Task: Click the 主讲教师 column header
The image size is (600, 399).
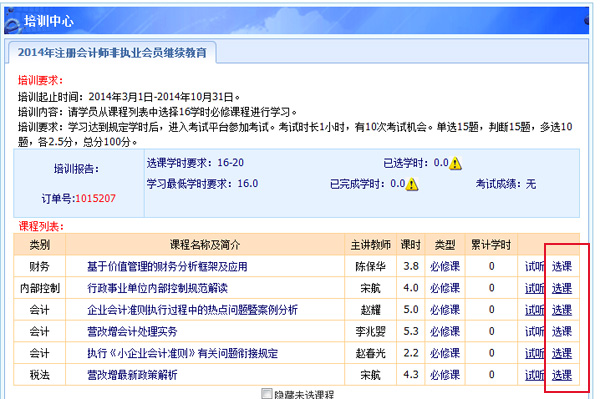Action: pos(370,245)
